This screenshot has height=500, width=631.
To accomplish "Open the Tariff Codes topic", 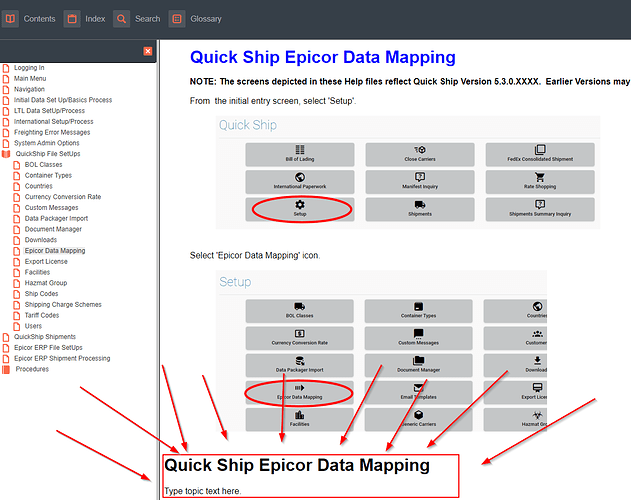I will click(x=42, y=315).
